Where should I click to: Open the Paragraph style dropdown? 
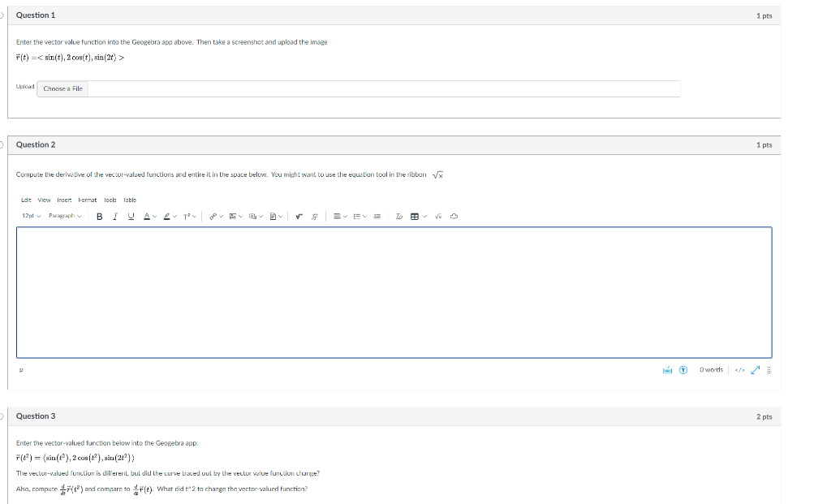(65, 216)
